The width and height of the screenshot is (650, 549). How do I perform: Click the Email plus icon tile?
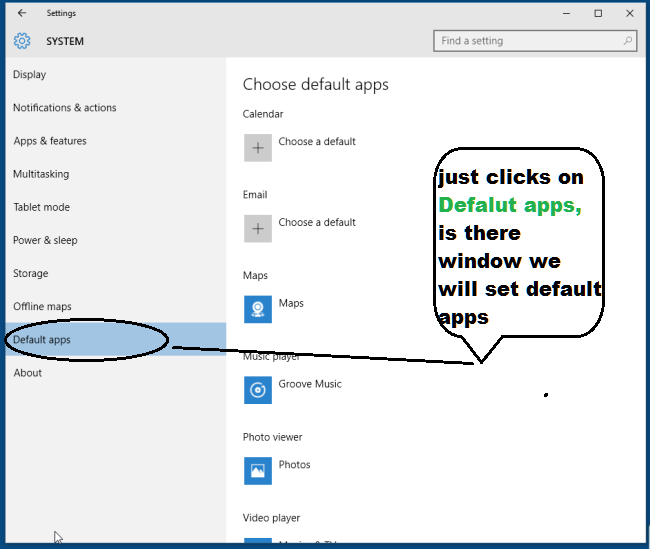[x=258, y=228]
